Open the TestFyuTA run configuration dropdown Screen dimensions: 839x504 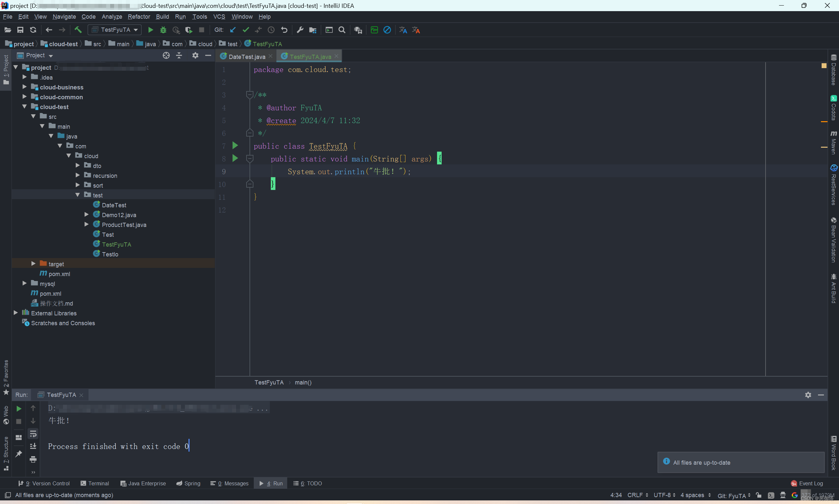[114, 30]
